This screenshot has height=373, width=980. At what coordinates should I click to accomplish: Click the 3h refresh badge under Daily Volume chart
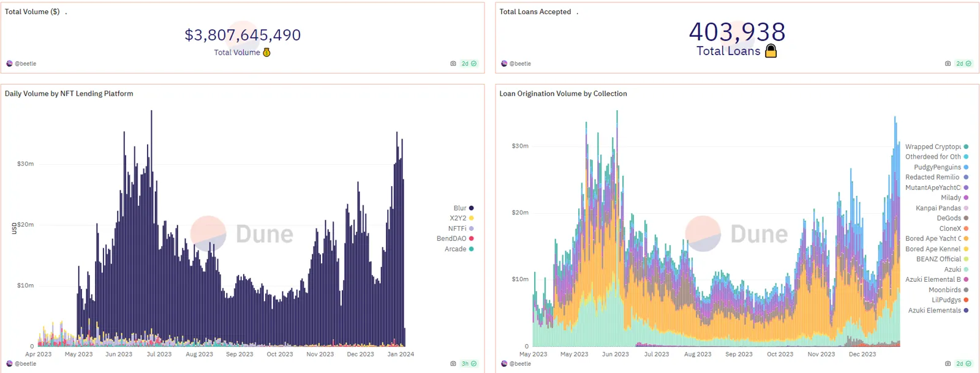(x=469, y=364)
